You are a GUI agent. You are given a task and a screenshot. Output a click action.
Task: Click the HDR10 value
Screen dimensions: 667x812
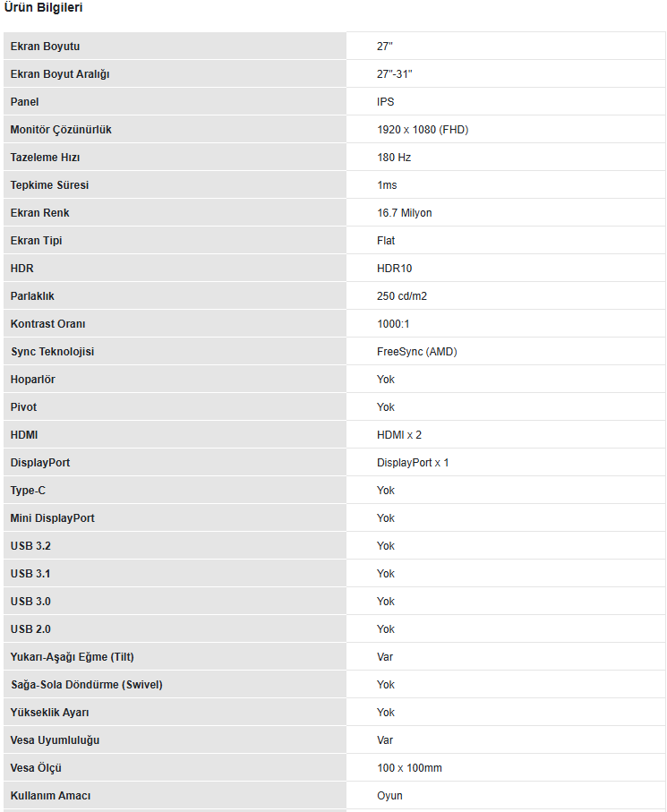point(394,269)
